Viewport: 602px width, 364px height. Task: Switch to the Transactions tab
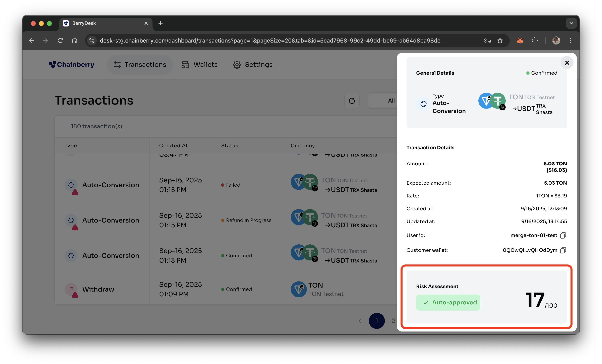(x=140, y=64)
